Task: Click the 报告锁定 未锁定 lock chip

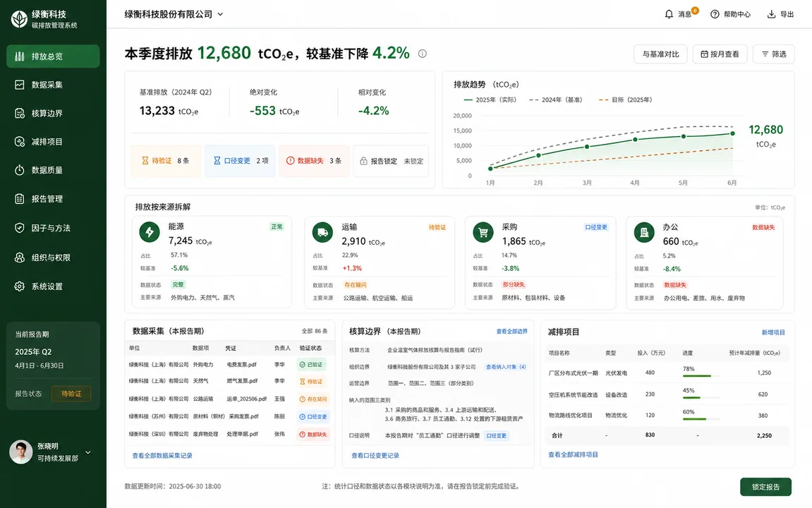Action: tap(391, 161)
